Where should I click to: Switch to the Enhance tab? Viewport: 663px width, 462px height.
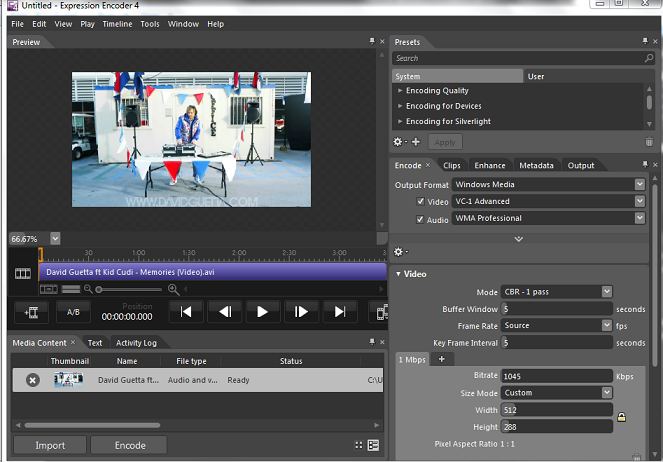(x=490, y=165)
